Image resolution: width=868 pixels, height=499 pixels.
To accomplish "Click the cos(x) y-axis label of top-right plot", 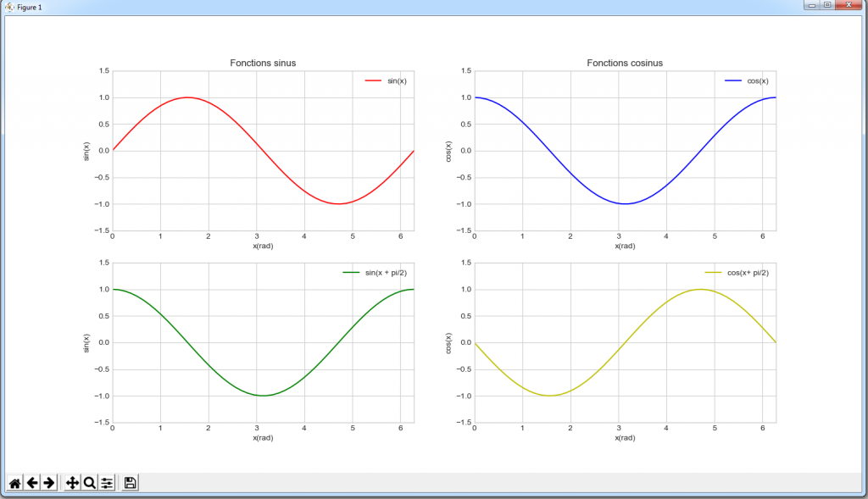I will (448, 151).
